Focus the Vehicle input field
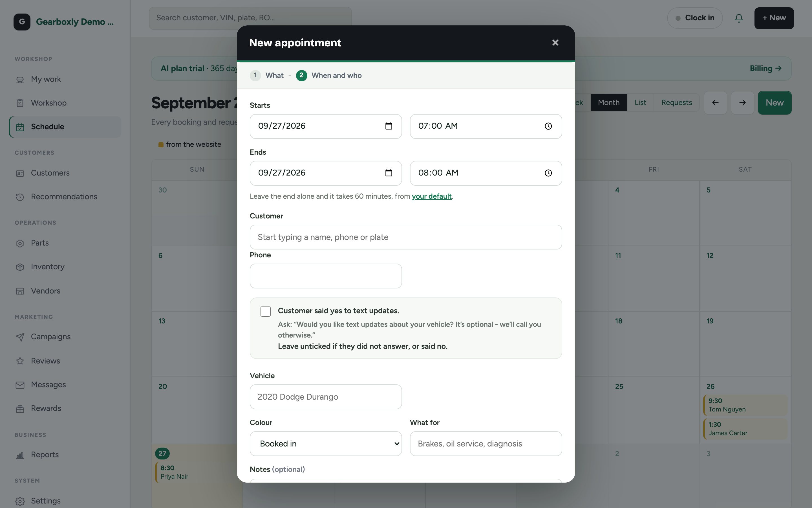The width and height of the screenshot is (812, 508). click(x=325, y=397)
